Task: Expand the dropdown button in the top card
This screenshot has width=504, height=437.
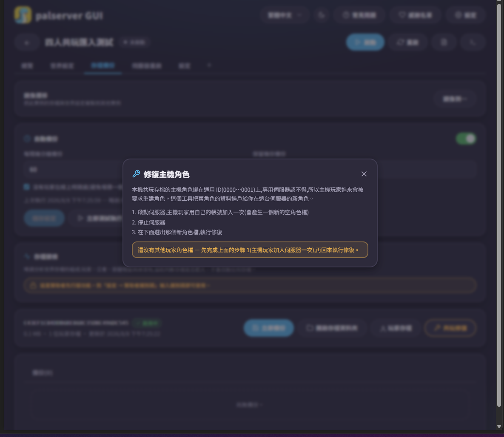Action: pyautogui.click(x=455, y=99)
